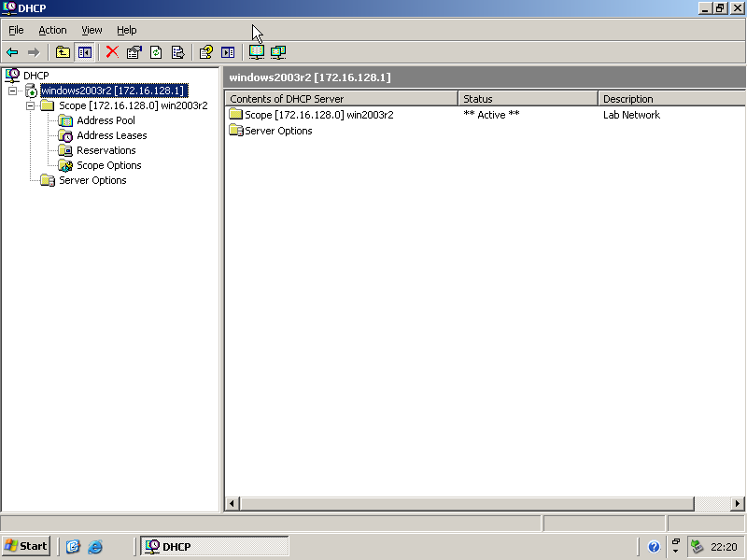The height and width of the screenshot is (560, 747).
Task: Collapse the Scope [172.16.128.0] tree node
Action: [31, 105]
